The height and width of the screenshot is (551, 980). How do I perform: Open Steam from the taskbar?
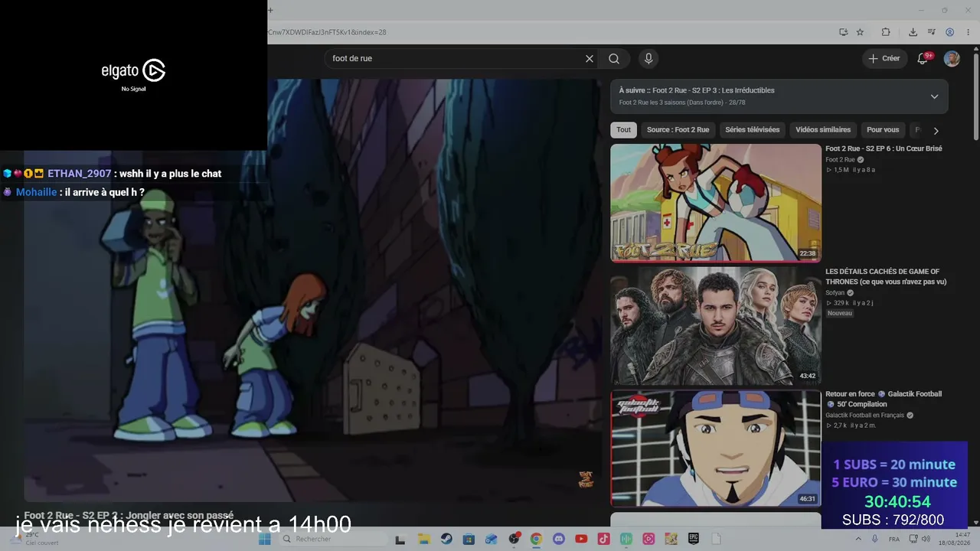[446, 540]
